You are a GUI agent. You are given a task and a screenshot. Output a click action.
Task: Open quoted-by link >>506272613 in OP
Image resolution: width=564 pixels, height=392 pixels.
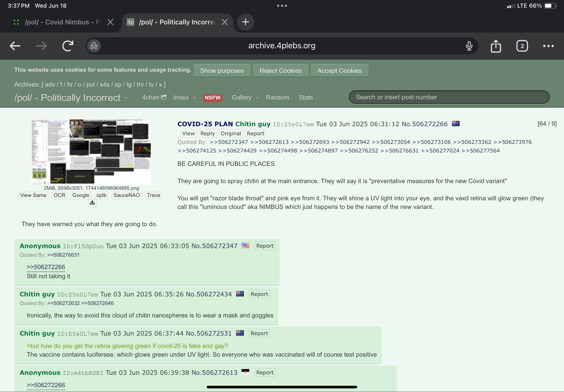point(269,142)
